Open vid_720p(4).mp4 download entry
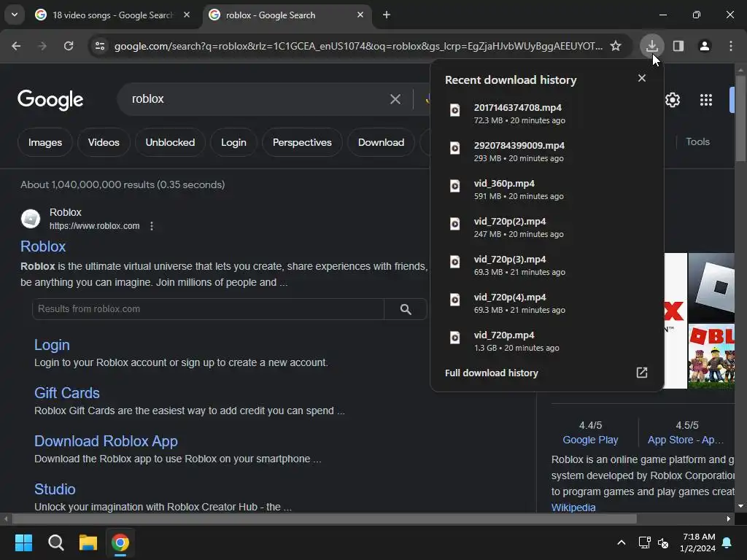 (547, 303)
